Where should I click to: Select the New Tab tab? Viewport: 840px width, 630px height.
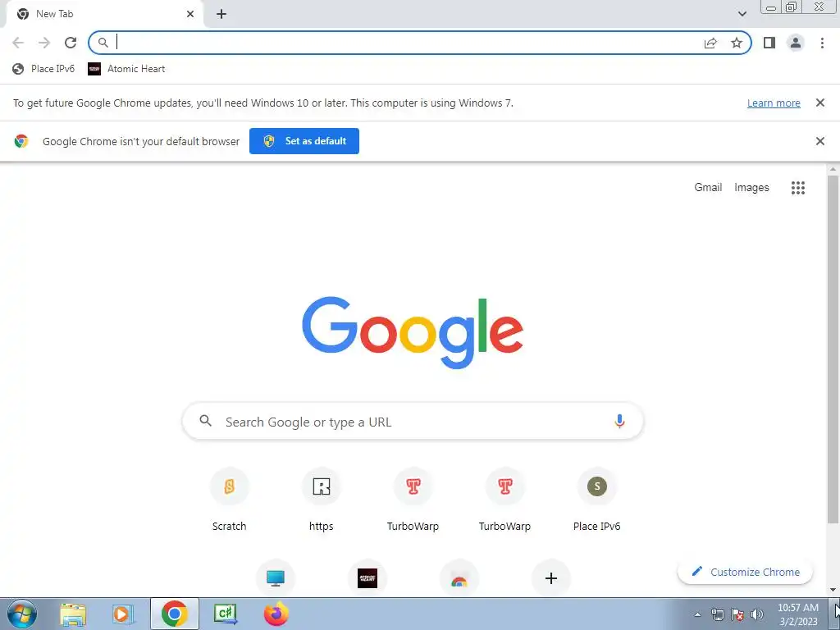tap(104, 14)
